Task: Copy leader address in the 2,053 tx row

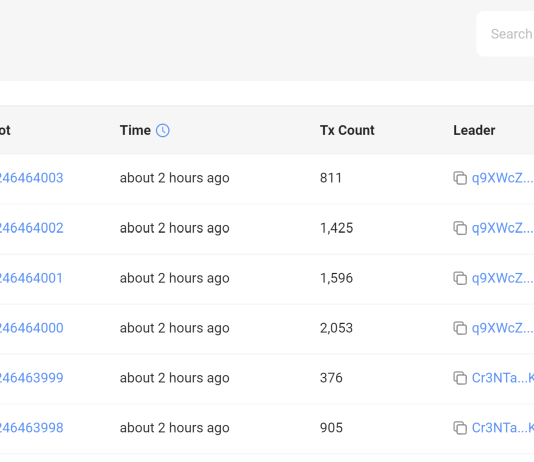Action: (460, 328)
